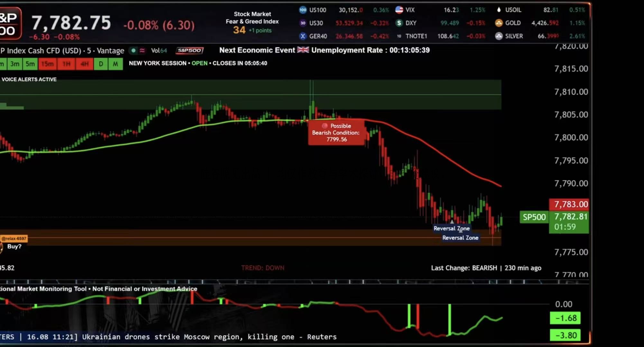Click the UK flag beside Unemployment Rate
This screenshot has width=644, height=347.
tap(303, 50)
